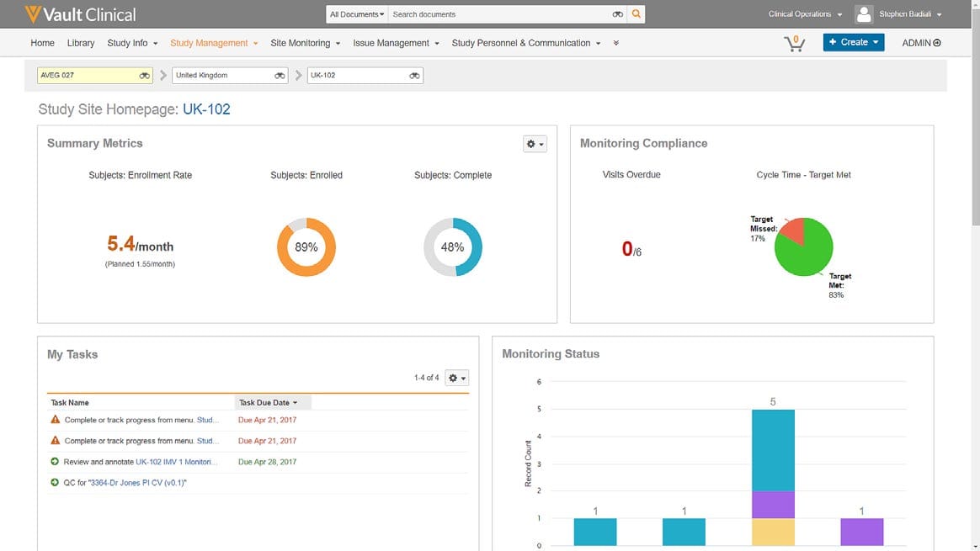
Task: Click green icon of Review and annotate task
Action: point(55,462)
